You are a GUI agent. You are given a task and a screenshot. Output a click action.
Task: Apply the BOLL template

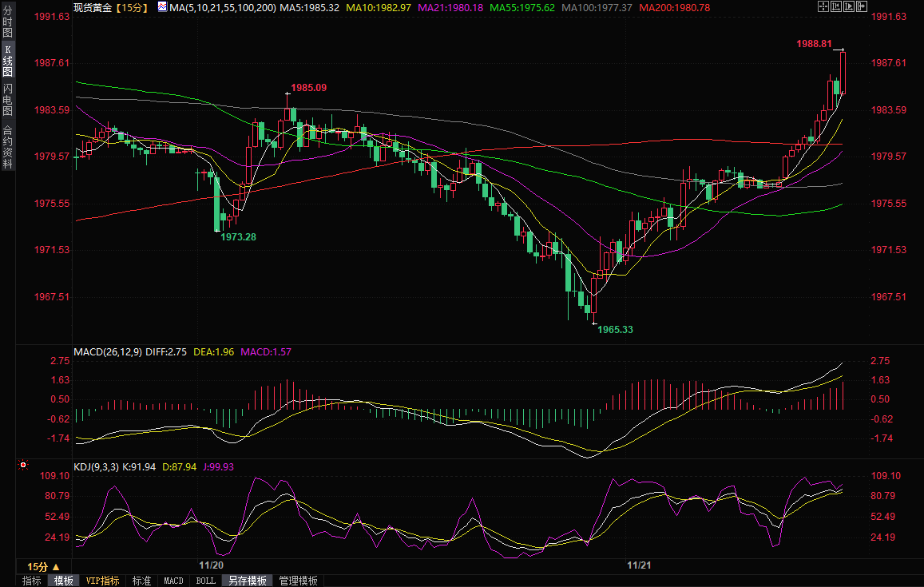[205, 581]
